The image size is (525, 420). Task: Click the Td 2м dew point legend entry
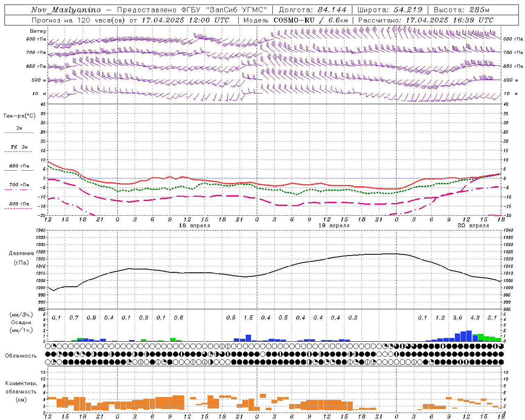(x=19, y=149)
